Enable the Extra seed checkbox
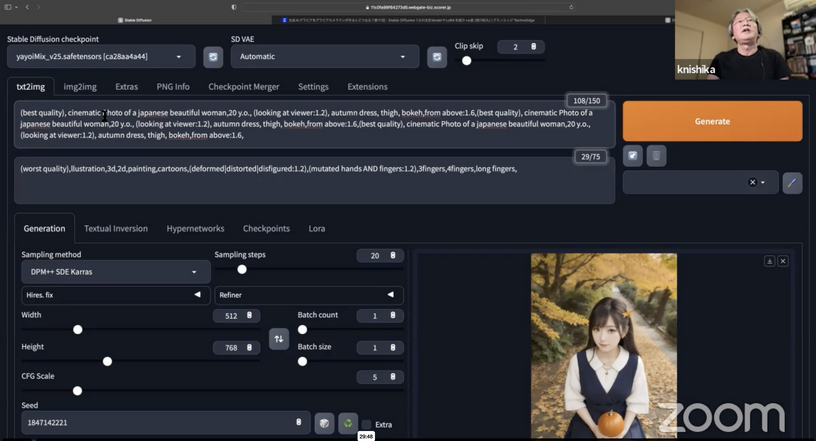The image size is (816, 441). (366, 424)
